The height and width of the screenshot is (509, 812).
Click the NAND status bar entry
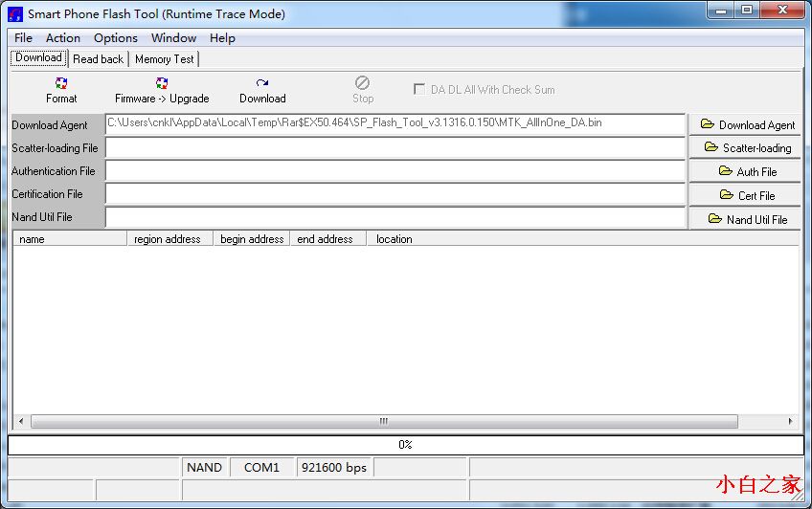(x=205, y=468)
